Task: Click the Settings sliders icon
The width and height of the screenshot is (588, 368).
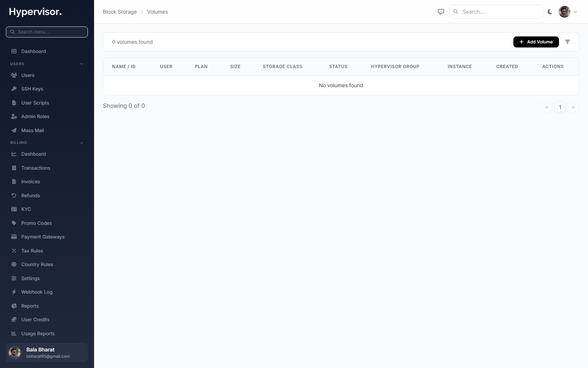Action: click(x=14, y=278)
